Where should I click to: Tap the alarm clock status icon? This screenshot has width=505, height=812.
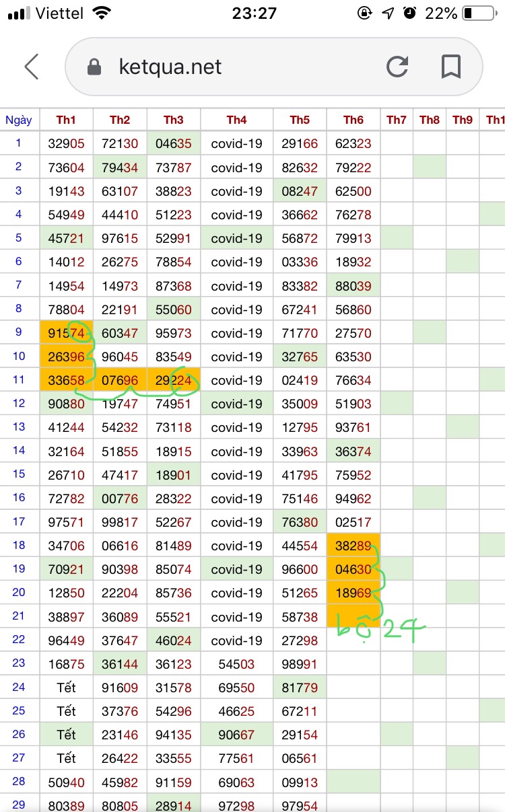(409, 13)
